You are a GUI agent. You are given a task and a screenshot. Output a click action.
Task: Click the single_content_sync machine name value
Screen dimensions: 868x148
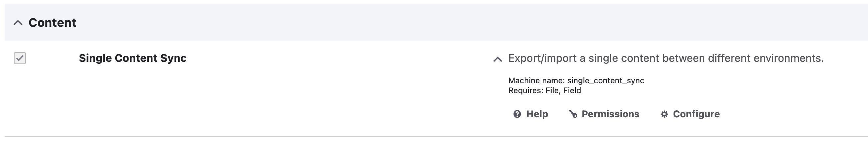(x=606, y=81)
